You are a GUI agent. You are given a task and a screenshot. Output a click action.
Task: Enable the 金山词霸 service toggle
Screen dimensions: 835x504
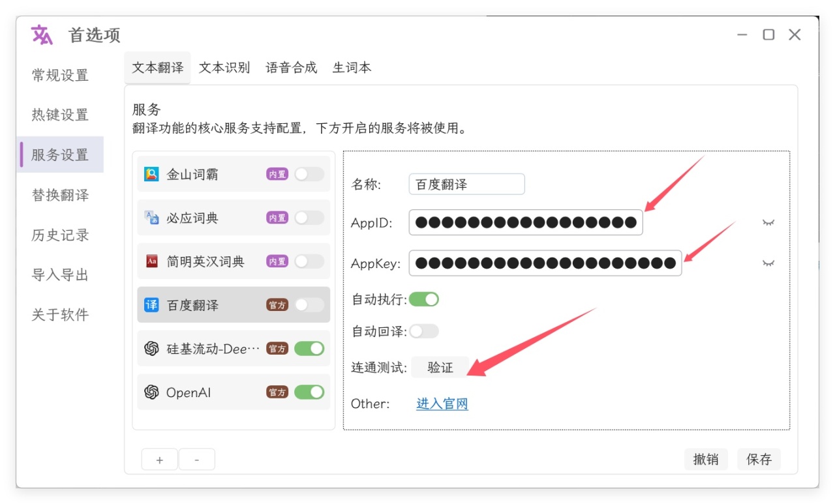coord(309,174)
